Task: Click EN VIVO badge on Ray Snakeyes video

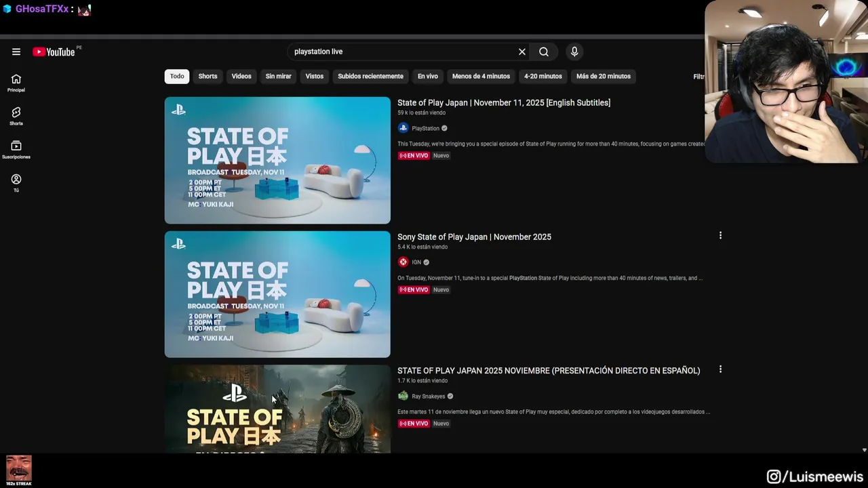Action: click(x=414, y=424)
